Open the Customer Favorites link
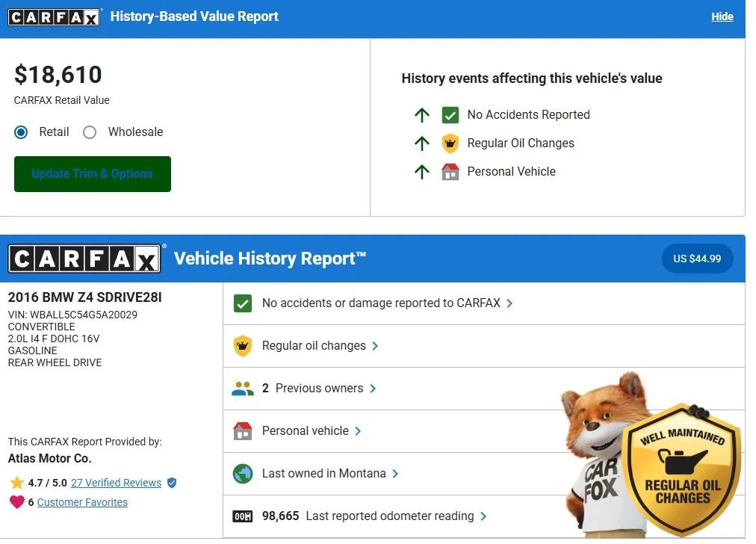This screenshot has width=756, height=544. [x=82, y=502]
